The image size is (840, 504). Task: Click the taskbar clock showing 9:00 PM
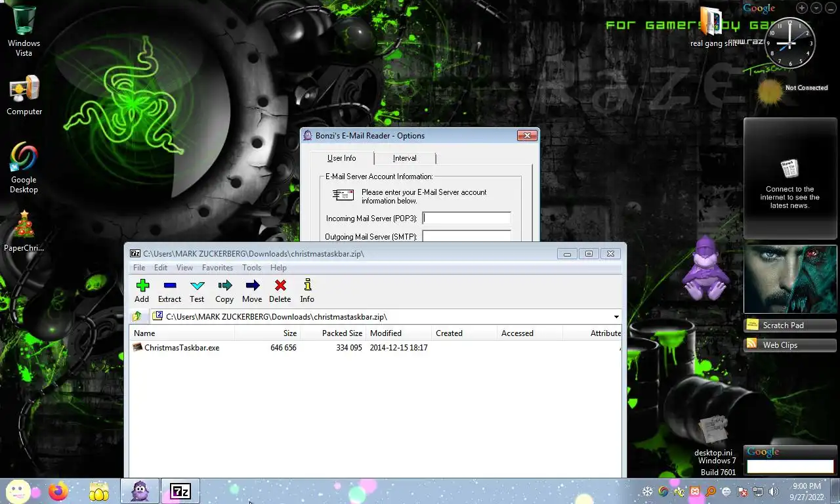coord(807,492)
